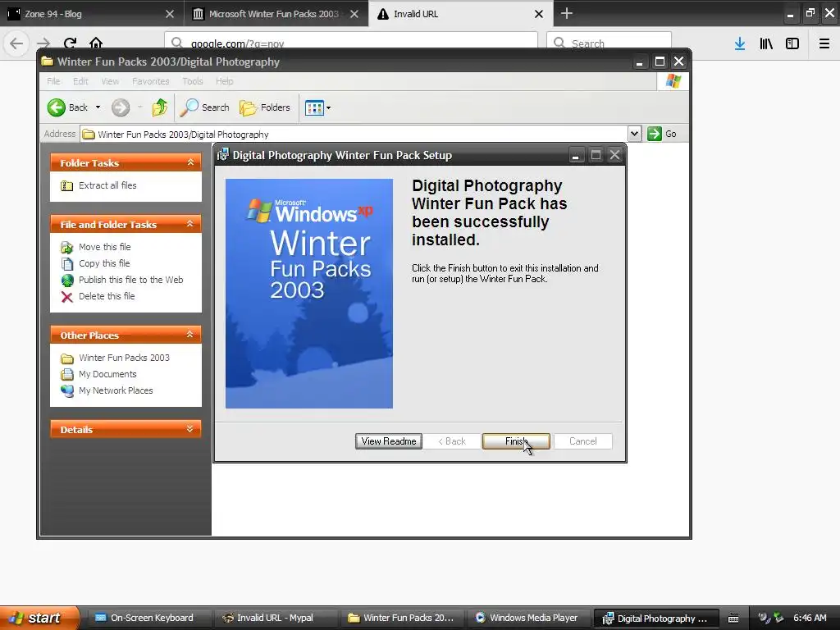840x630 pixels.
Task: Open My Network Places link
Action: 116,391
